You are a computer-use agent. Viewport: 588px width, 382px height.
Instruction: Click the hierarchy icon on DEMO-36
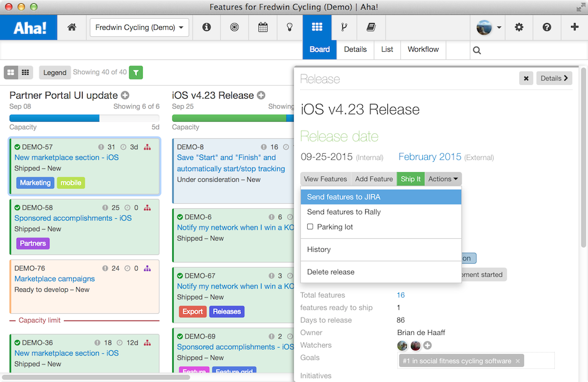[148, 343]
